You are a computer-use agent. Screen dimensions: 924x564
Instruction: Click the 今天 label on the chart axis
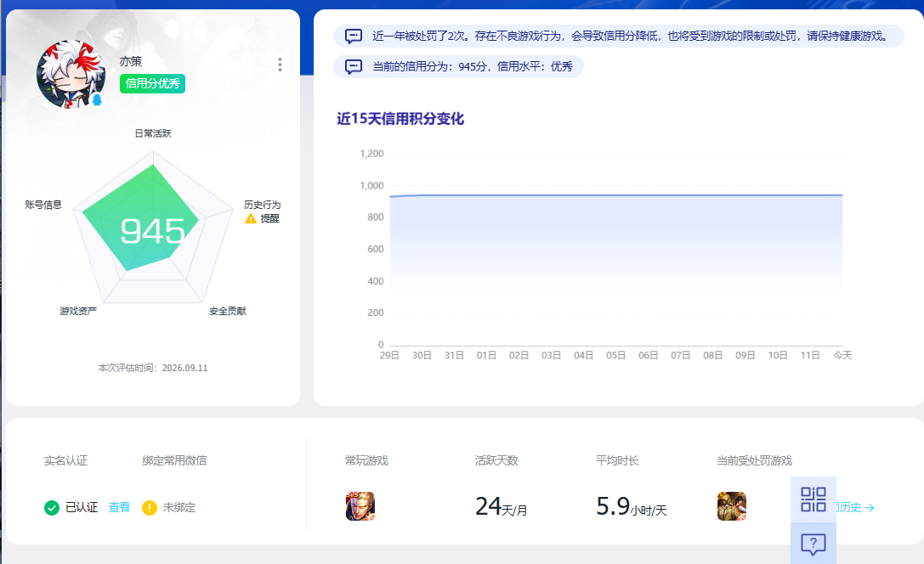[x=842, y=355]
